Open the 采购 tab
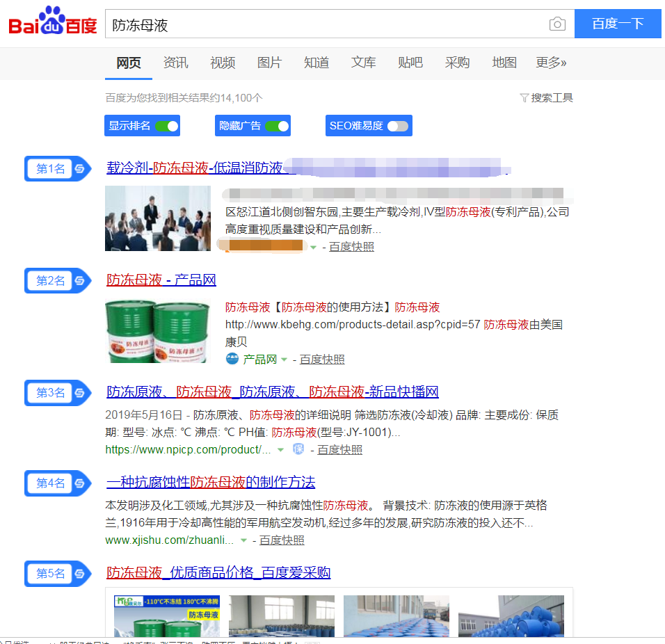Screen dimensions: 665x644 [457, 63]
